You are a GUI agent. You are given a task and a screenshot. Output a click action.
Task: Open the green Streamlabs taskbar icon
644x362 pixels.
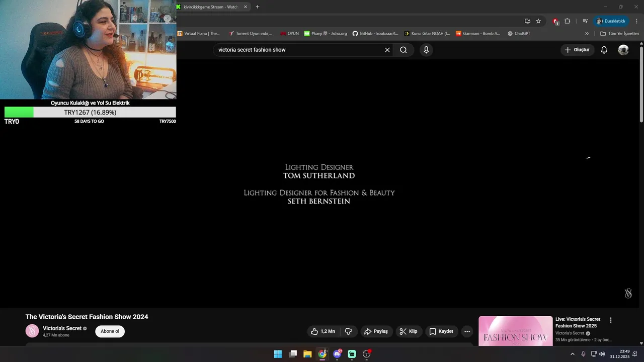click(352, 354)
